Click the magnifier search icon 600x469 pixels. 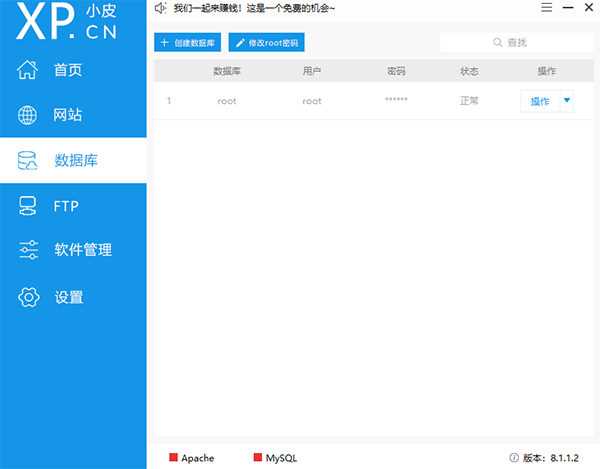coord(497,42)
